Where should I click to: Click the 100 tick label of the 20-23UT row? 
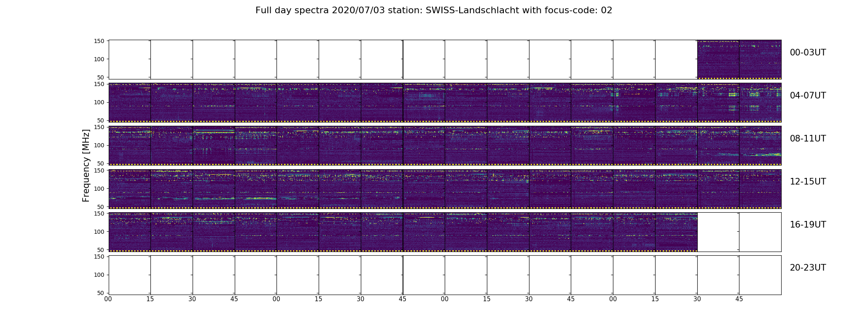point(99,275)
